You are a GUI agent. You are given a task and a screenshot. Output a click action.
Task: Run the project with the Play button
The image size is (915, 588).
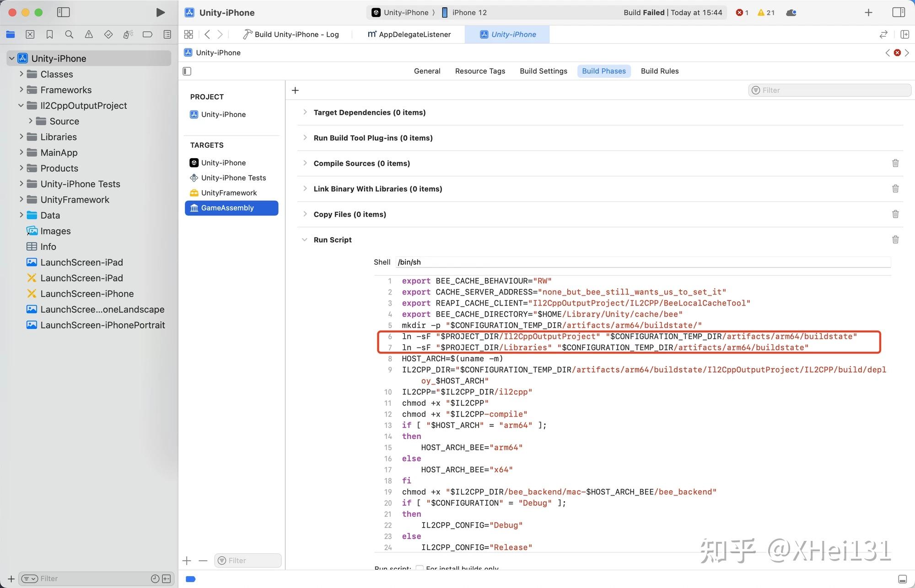click(160, 12)
